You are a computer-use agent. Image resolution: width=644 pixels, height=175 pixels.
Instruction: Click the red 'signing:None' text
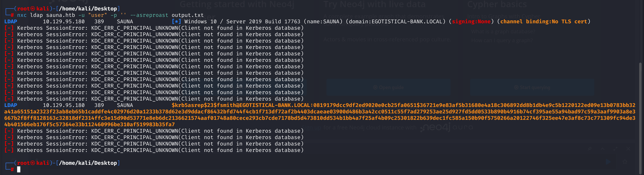tap(471, 22)
